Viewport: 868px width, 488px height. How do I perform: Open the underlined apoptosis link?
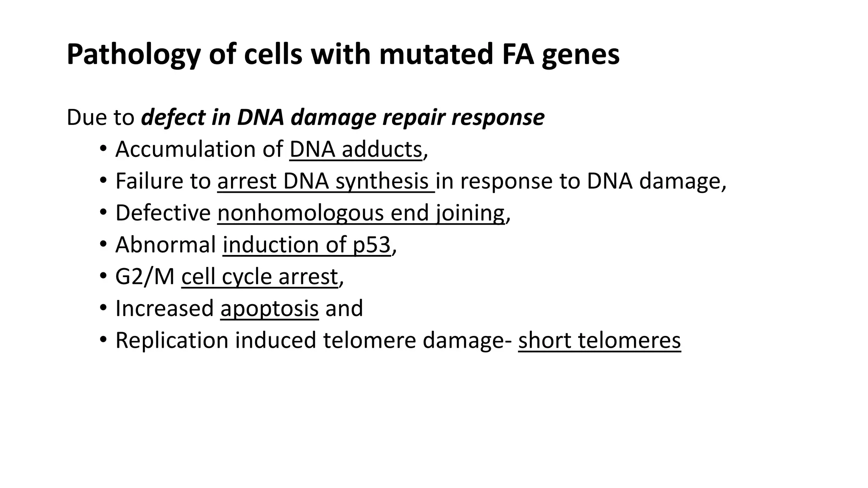coord(270,308)
